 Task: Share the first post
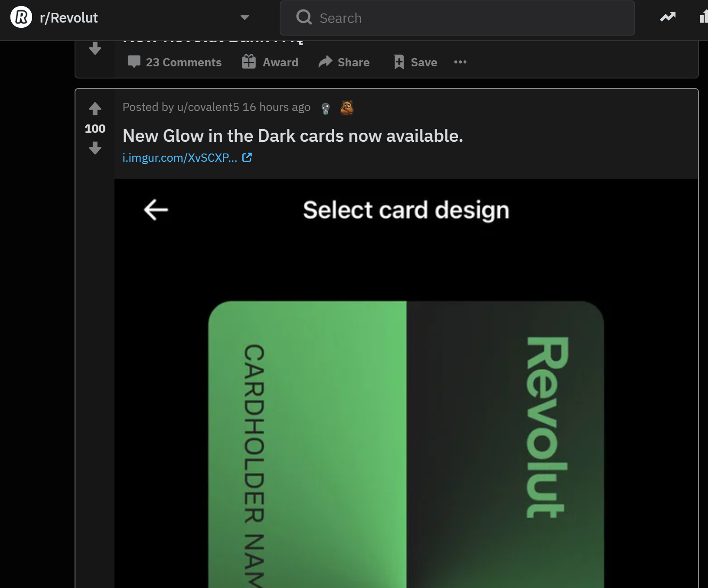click(344, 62)
